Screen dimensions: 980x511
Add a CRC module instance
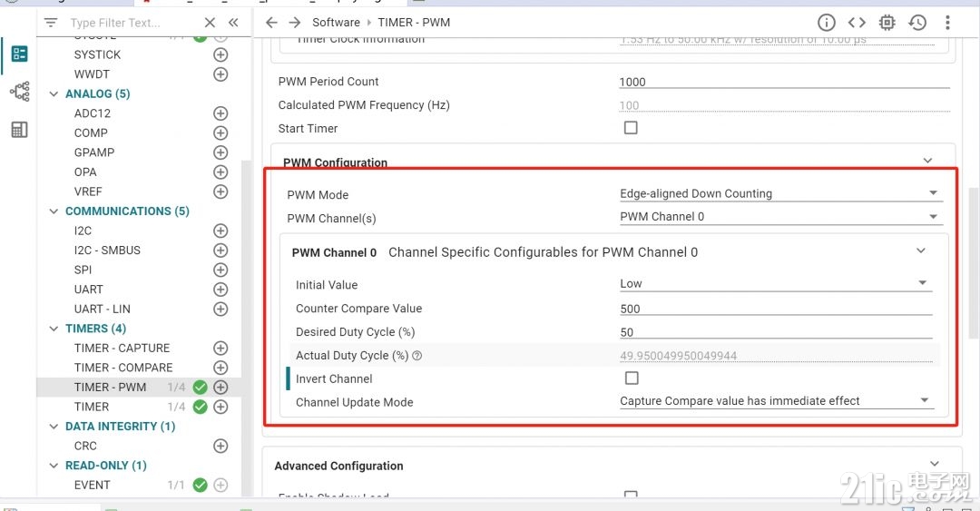[x=220, y=446]
